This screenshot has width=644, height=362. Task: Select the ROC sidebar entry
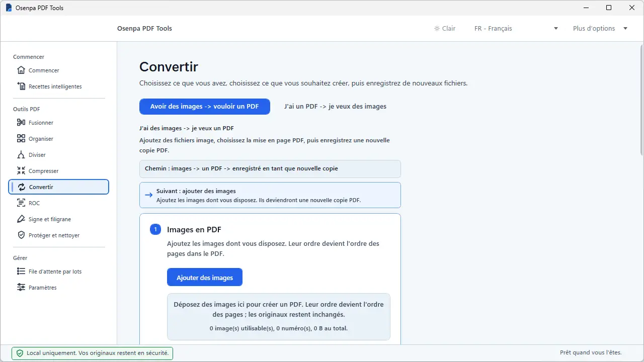[59, 203]
